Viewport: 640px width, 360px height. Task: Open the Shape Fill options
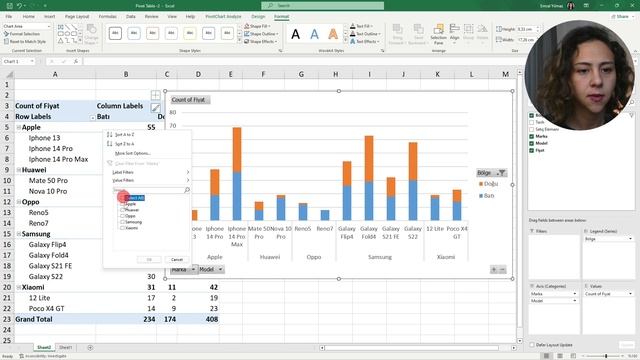tap(259, 26)
